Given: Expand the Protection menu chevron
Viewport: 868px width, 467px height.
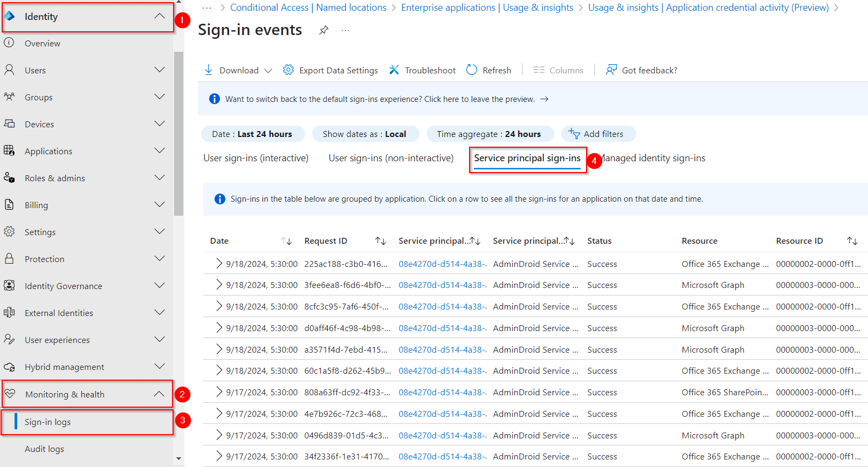Looking at the screenshot, I should (x=160, y=258).
